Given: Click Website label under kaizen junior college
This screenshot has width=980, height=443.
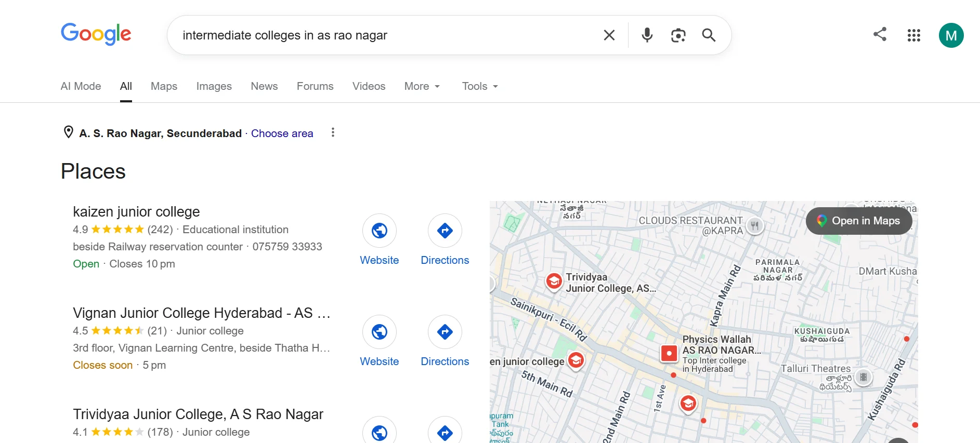Looking at the screenshot, I should click(380, 260).
